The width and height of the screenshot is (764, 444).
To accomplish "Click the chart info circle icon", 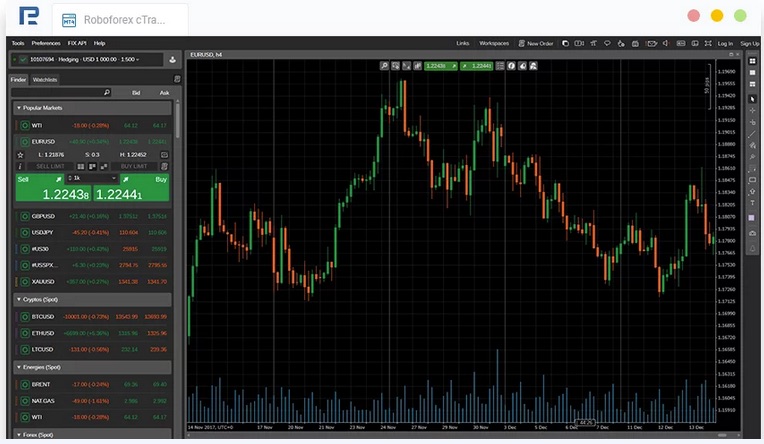I will coord(511,66).
